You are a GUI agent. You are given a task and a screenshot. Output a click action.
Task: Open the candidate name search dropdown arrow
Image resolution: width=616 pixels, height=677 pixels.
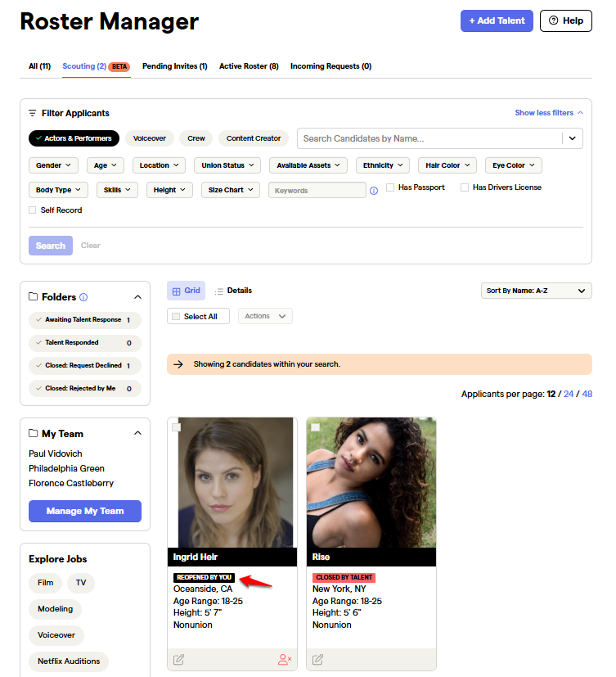(x=573, y=138)
